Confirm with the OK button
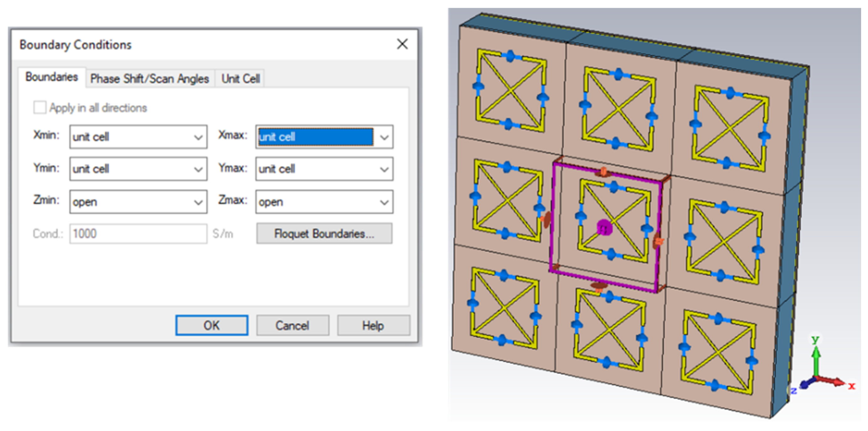The width and height of the screenshot is (868, 431). pyautogui.click(x=212, y=326)
